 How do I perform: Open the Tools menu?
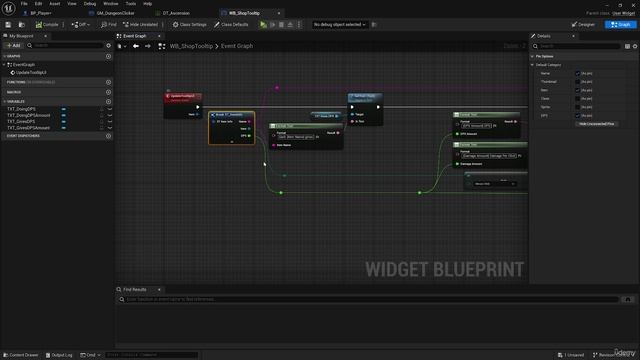tap(131, 4)
